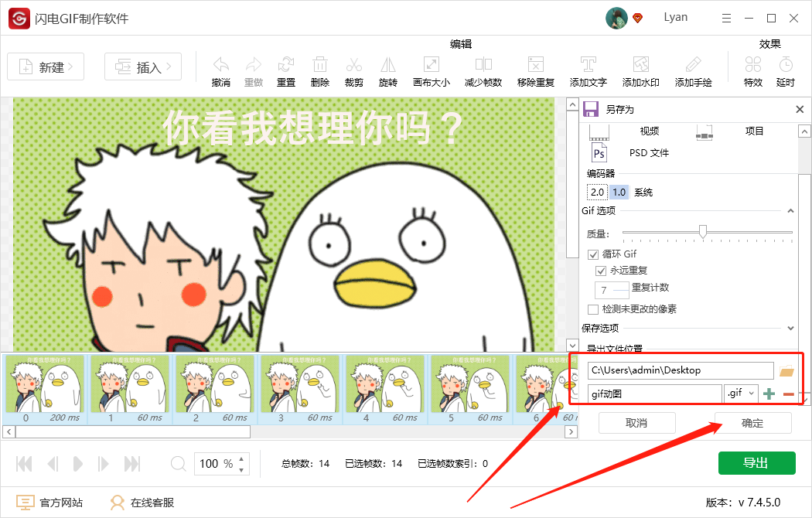Open the 官方网站 official website link

point(49,503)
